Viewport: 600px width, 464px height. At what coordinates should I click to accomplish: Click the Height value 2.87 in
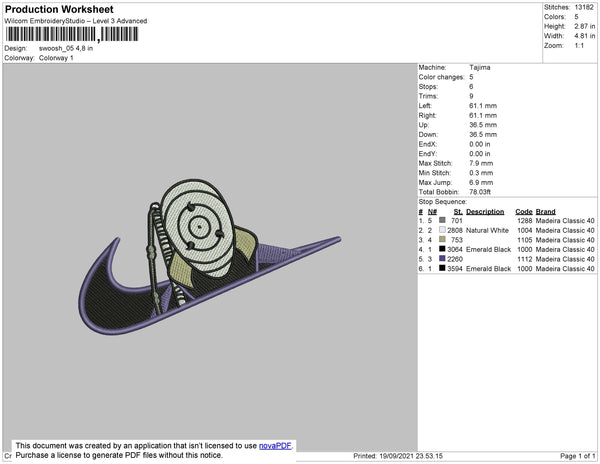585,26
